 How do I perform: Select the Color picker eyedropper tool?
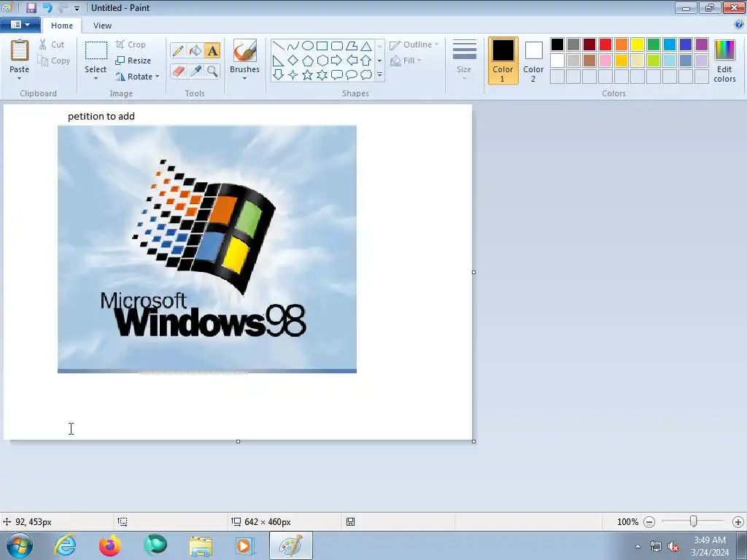click(196, 71)
